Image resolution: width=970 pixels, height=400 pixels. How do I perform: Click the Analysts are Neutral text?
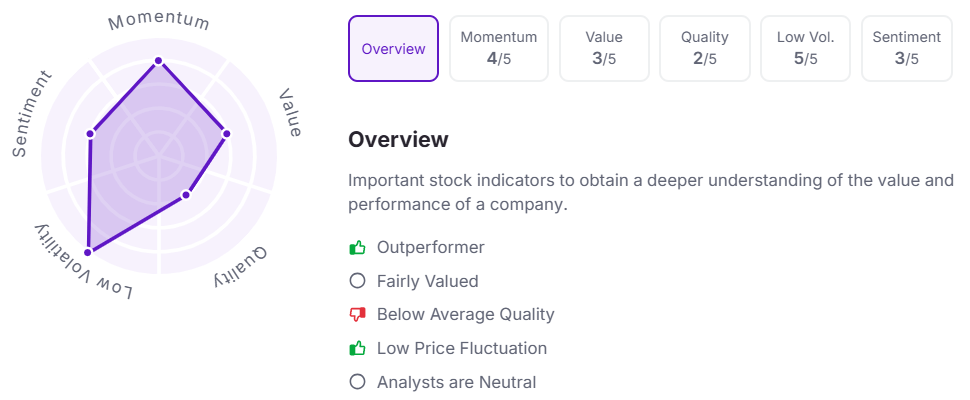pyautogui.click(x=457, y=382)
